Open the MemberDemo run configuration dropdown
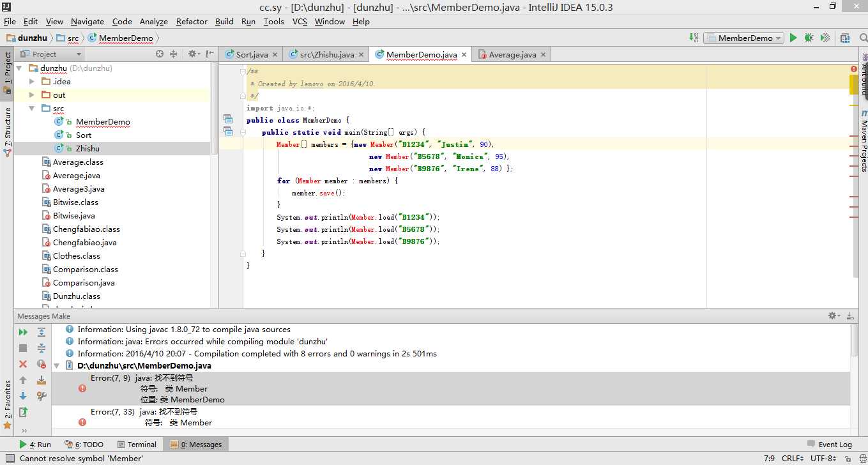Viewport: 868px width, 465px height. (744, 38)
